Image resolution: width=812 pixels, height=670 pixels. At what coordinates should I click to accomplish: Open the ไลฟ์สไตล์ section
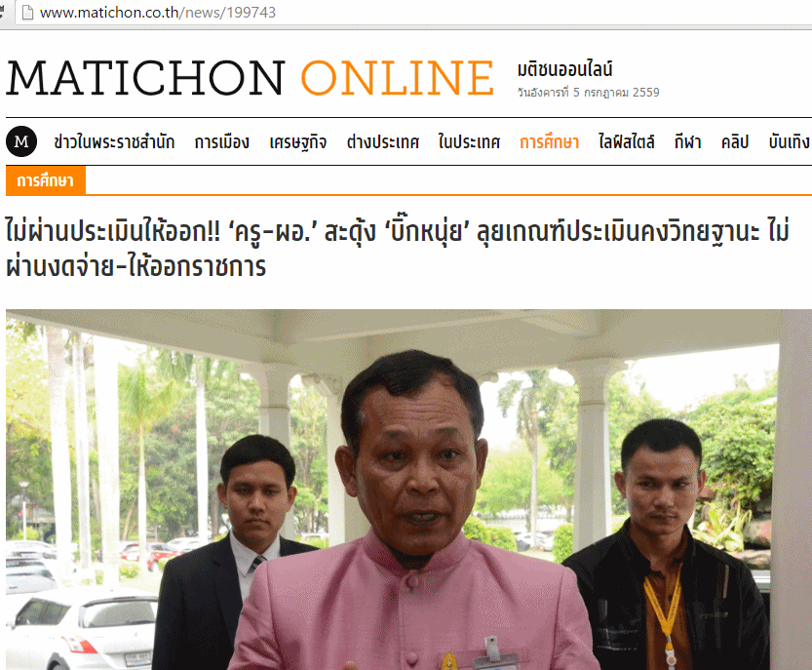point(627,141)
